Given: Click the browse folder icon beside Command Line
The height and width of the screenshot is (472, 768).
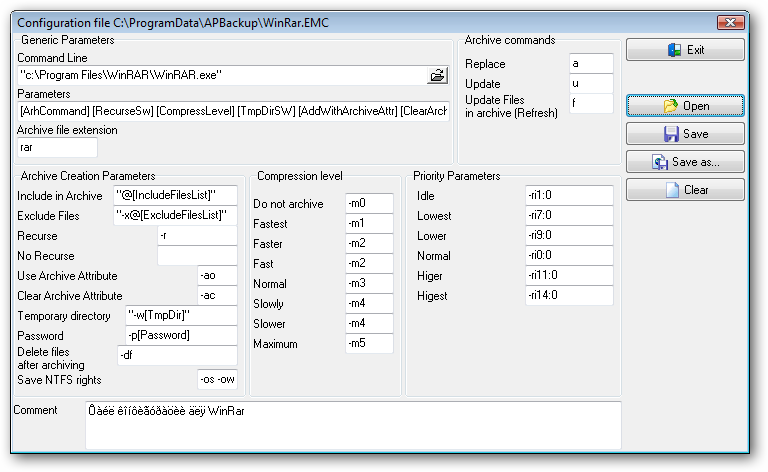Looking at the screenshot, I should tap(437, 75).
